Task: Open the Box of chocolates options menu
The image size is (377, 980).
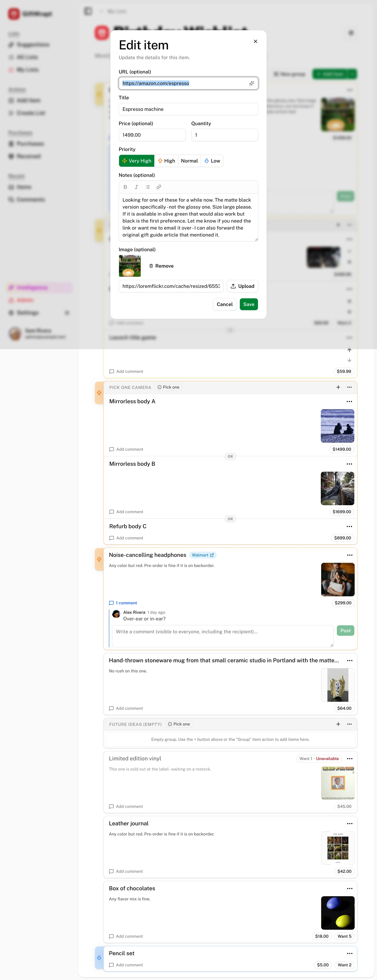Action: coord(350,889)
